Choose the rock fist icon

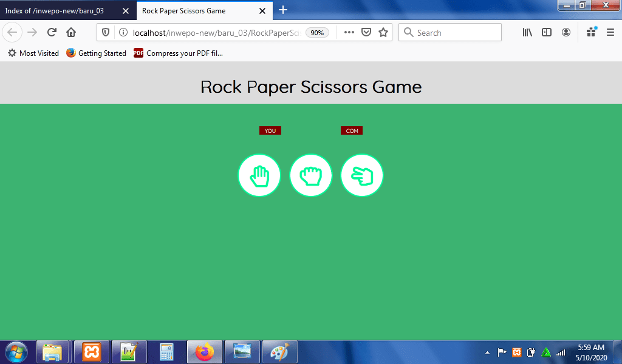click(x=310, y=175)
